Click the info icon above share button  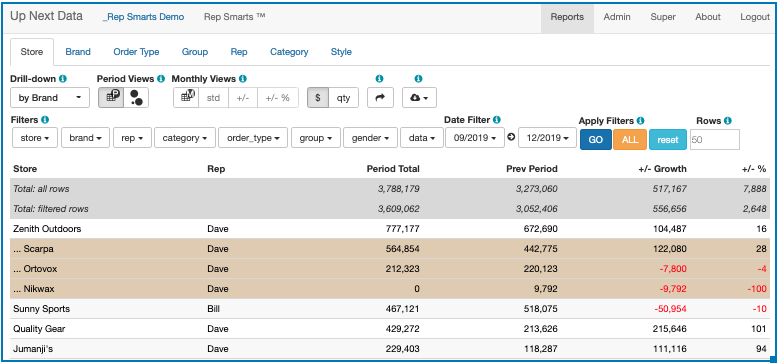coord(380,79)
